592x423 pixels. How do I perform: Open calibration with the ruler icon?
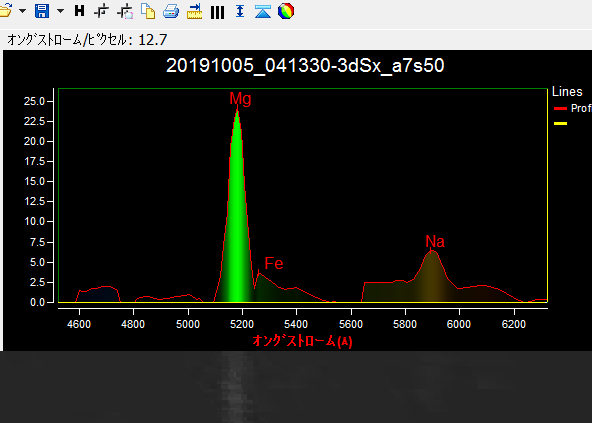pos(194,11)
